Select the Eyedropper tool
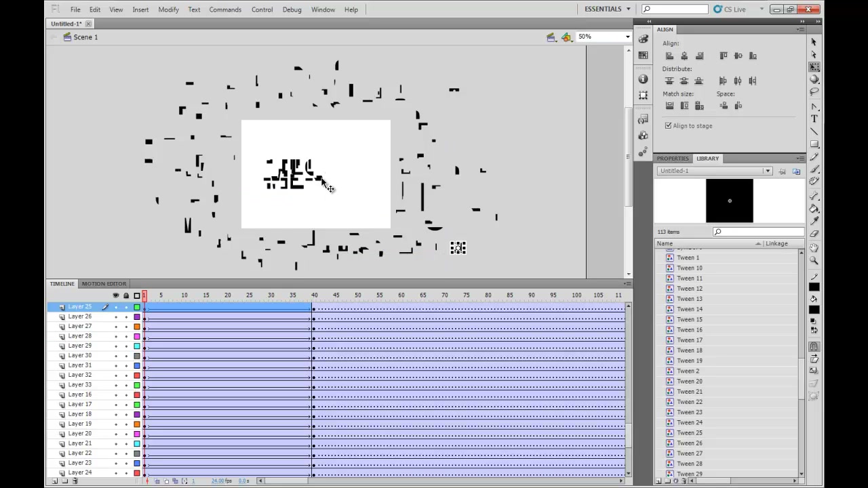 point(814,220)
